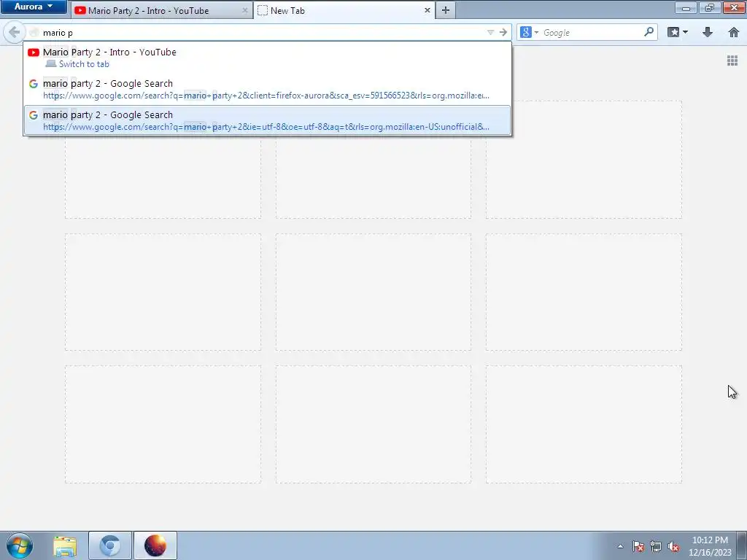Choose highlighted 'mario party 2 - Google Search' suggestion
Viewport: 747px width, 560px height.
point(267,120)
